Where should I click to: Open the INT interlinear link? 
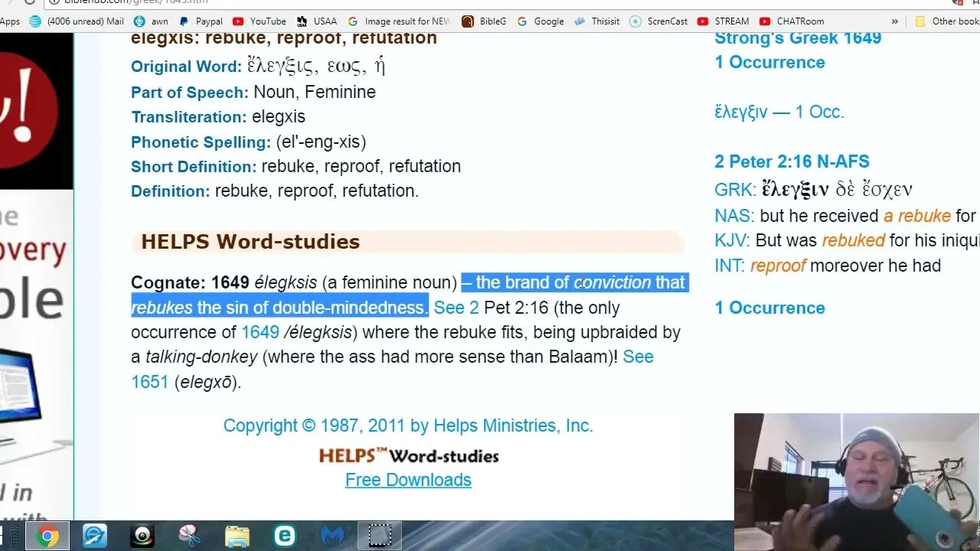[x=730, y=266]
